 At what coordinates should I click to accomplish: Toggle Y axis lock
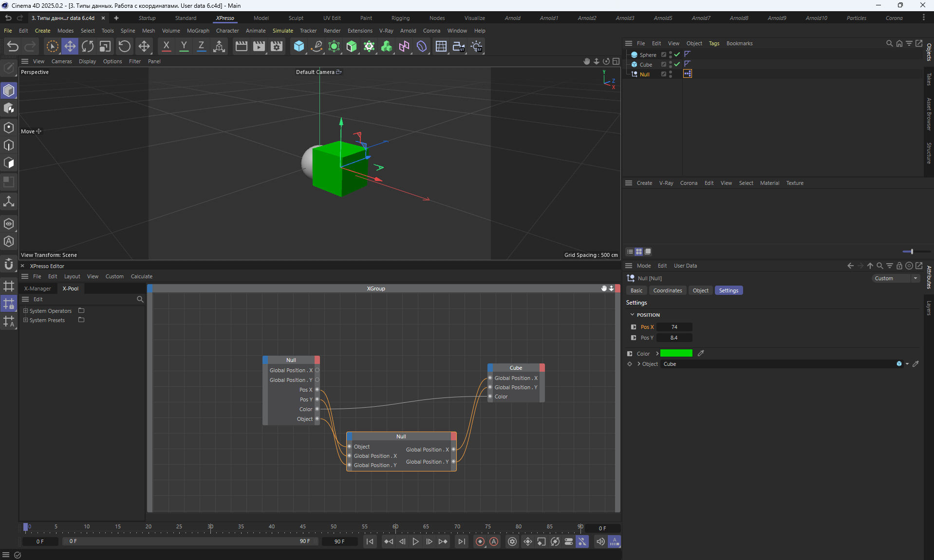tap(184, 46)
